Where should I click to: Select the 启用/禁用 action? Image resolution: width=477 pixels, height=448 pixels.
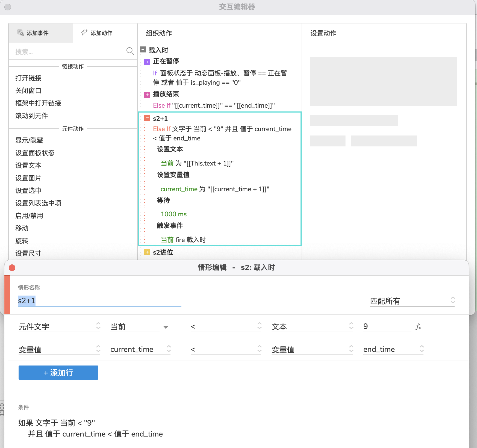(x=29, y=216)
